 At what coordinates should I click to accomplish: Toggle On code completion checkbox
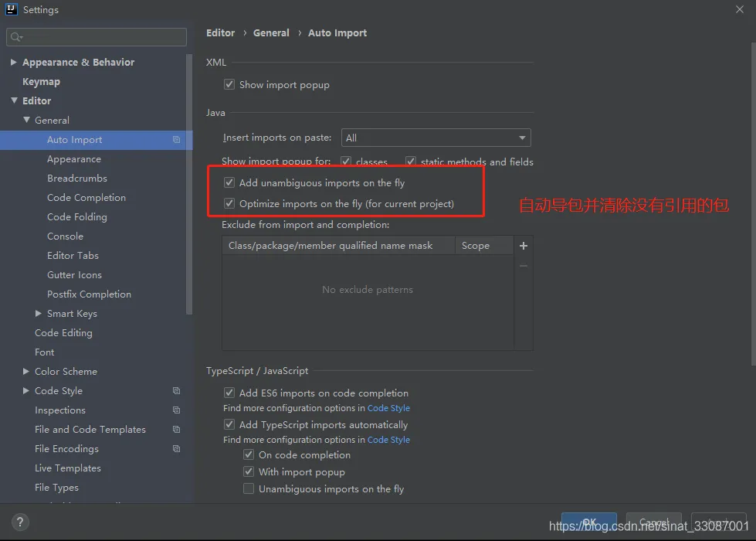tap(249, 454)
